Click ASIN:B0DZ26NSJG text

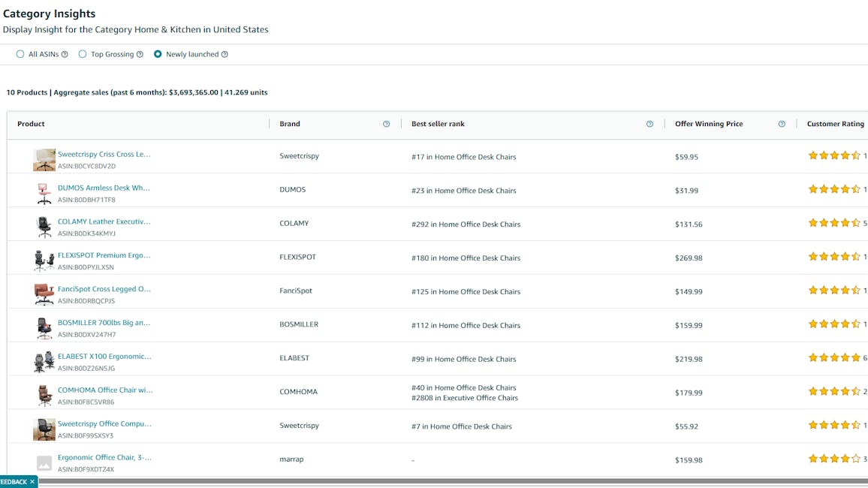click(x=86, y=369)
